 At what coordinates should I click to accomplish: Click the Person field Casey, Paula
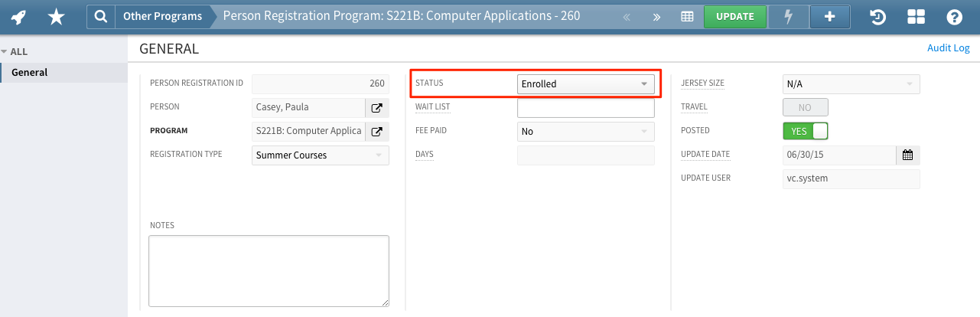pyautogui.click(x=308, y=107)
